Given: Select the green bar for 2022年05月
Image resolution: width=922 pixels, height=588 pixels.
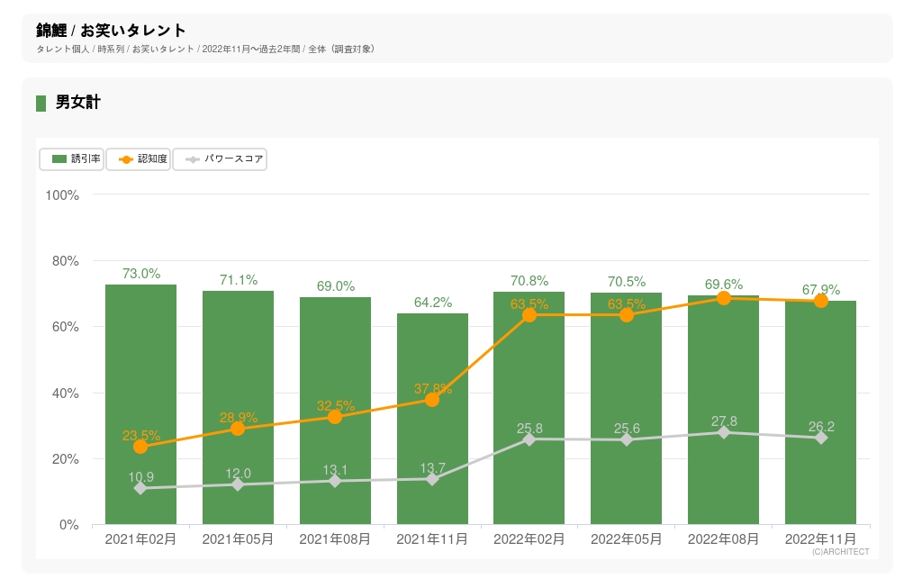Looking at the screenshot, I should pyautogui.click(x=627, y=378).
